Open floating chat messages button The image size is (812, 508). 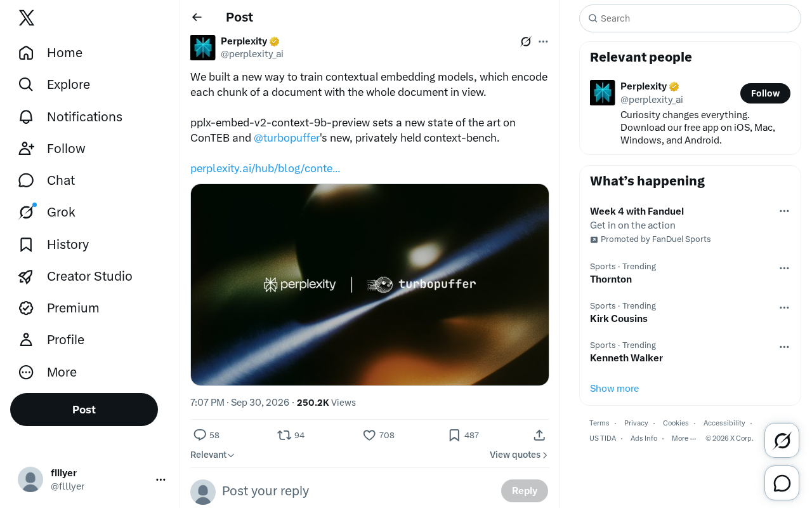click(x=782, y=483)
